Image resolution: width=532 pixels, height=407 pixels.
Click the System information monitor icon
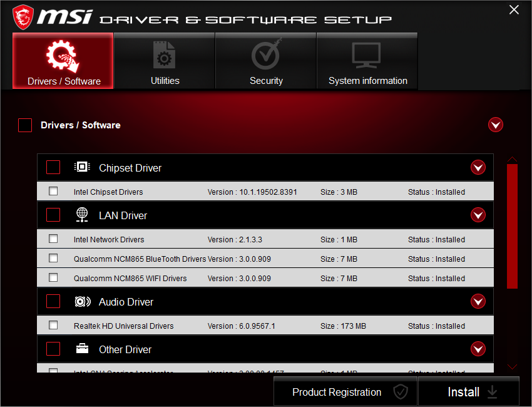[x=367, y=55]
